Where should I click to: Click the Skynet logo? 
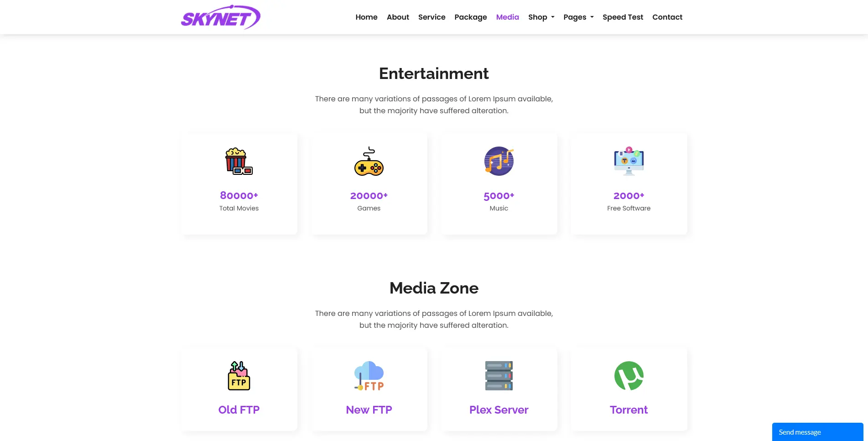221,17
